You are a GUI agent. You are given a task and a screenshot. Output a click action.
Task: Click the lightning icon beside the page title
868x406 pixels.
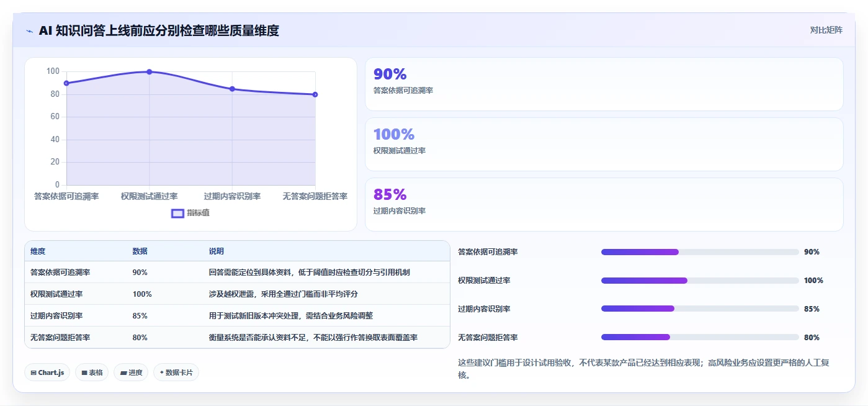(x=30, y=30)
